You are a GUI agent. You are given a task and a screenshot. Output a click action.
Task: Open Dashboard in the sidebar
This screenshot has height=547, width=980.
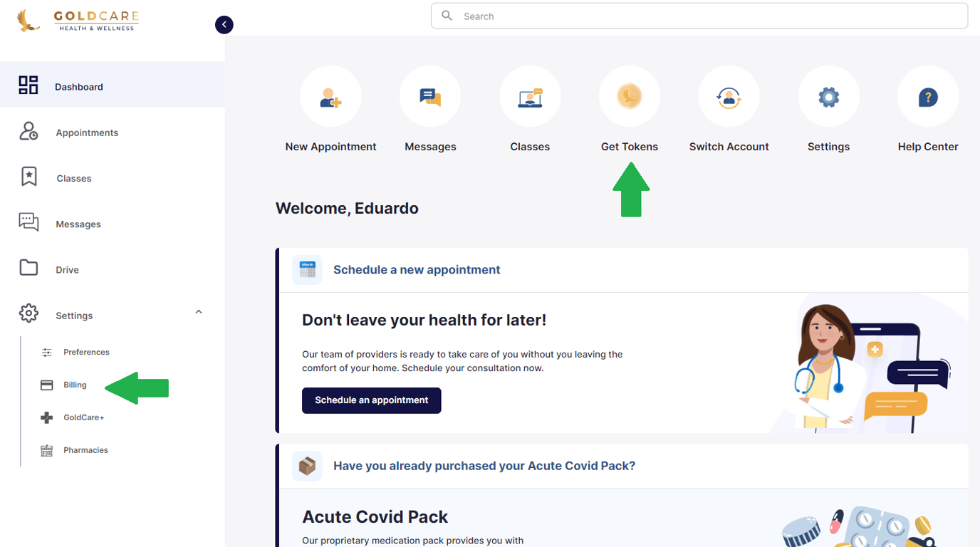coord(78,87)
